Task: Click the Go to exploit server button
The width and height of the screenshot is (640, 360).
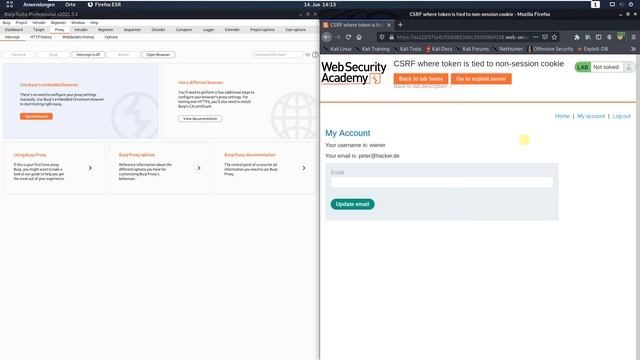Action: [481, 79]
